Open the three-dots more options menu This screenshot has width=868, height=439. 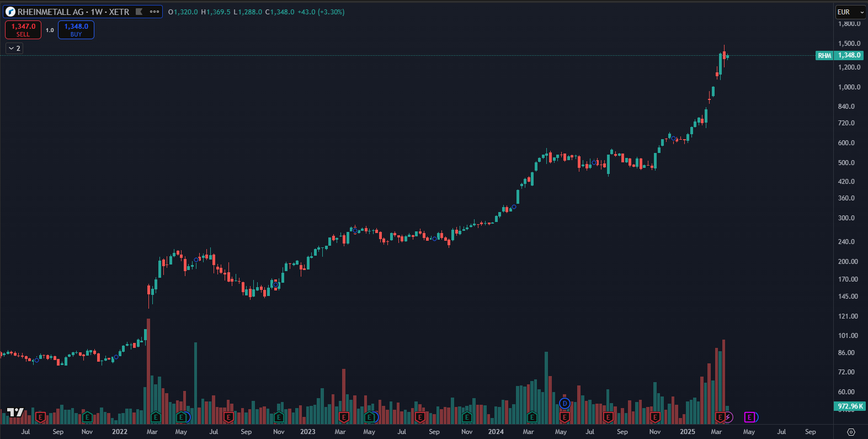click(155, 12)
